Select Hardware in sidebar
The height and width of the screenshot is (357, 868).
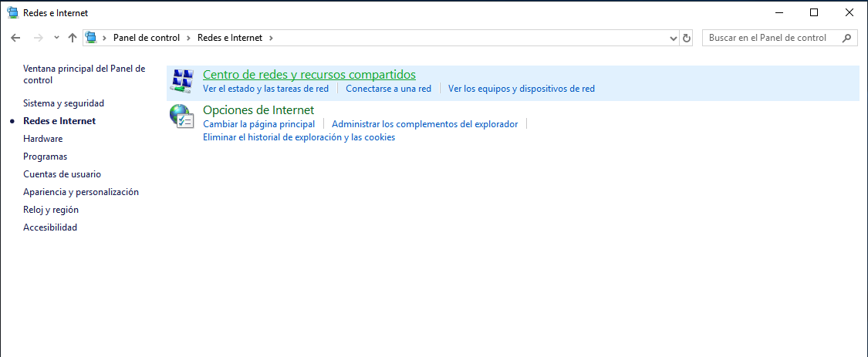(x=42, y=138)
